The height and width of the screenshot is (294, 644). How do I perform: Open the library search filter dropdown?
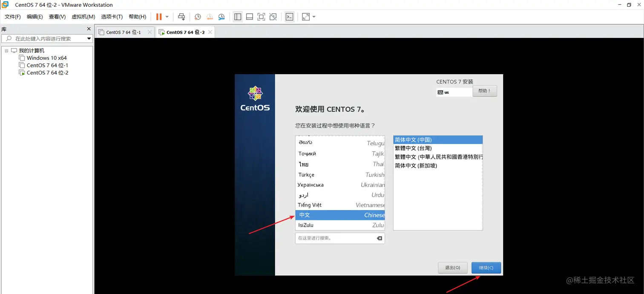pos(89,39)
